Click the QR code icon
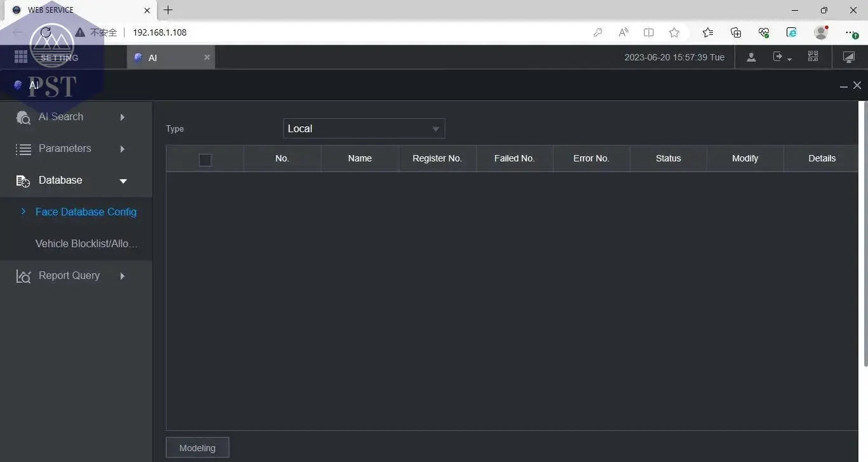This screenshot has height=462, width=868. [x=813, y=57]
